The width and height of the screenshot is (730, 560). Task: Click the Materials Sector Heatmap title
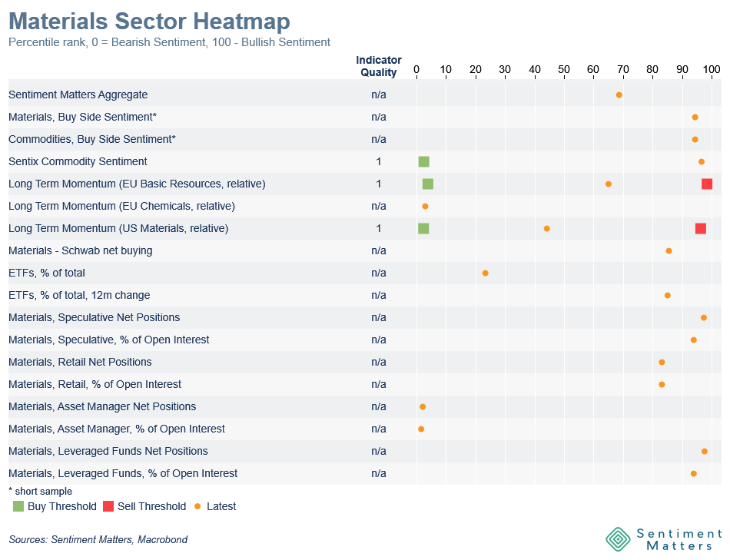[149, 21]
